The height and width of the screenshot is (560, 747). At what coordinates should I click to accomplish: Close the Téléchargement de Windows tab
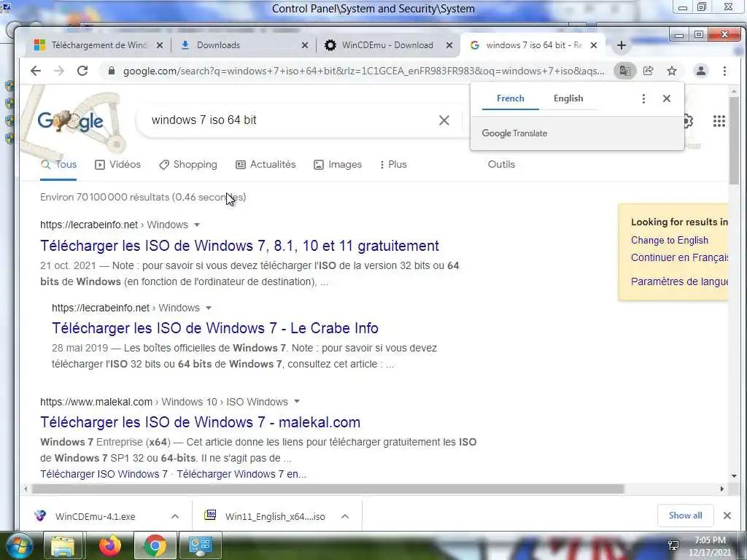(160, 45)
